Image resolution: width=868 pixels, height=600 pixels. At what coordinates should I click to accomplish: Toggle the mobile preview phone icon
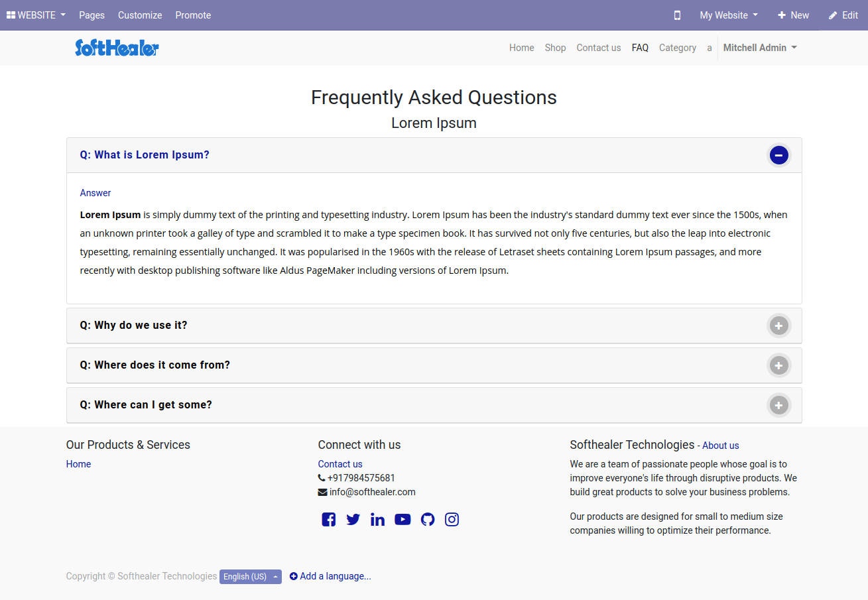point(677,15)
